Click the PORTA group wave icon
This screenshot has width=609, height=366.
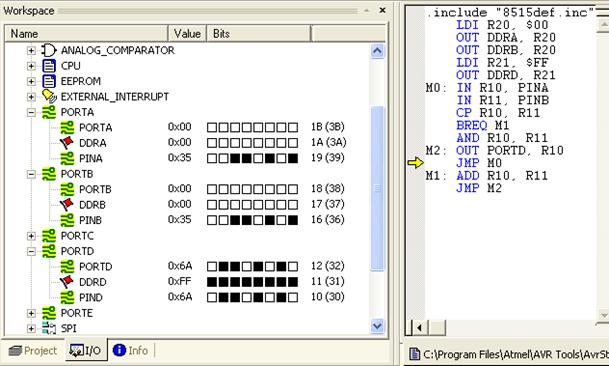coord(49,112)
